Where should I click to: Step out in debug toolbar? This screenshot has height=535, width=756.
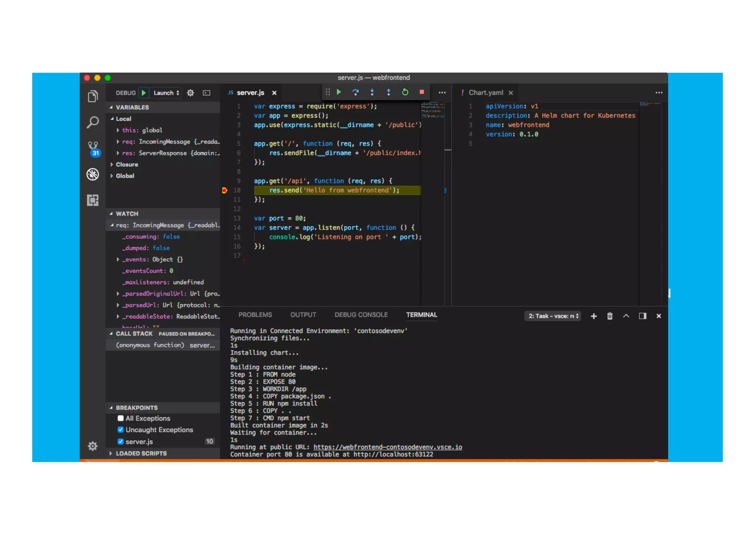click(x=388, y=92)
